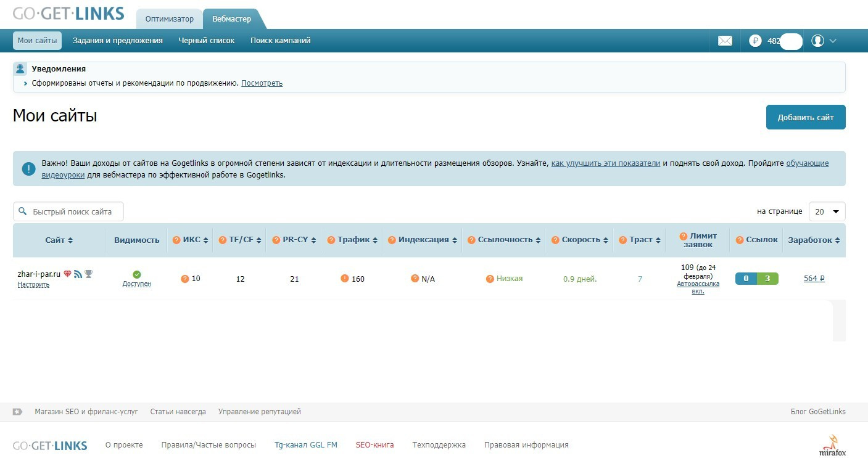
Task: Click the orange icon beside Низкая
Action: [x=490, y=279]
